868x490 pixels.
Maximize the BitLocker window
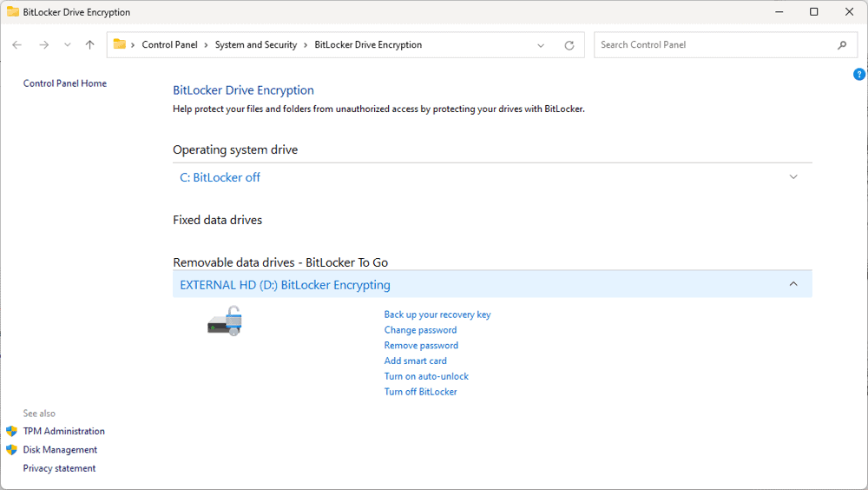click(x=814, y=11)
